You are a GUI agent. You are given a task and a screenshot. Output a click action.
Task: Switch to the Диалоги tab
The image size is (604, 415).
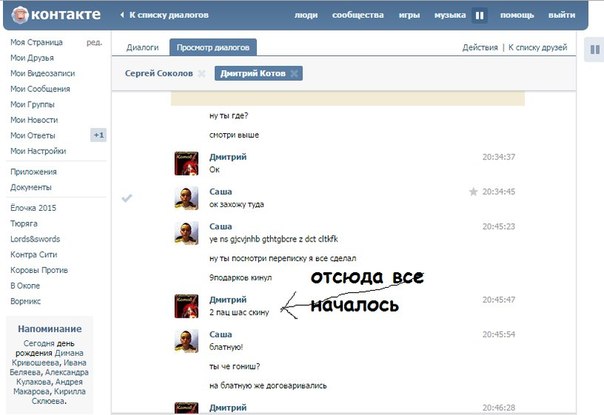tap(143, 47)
